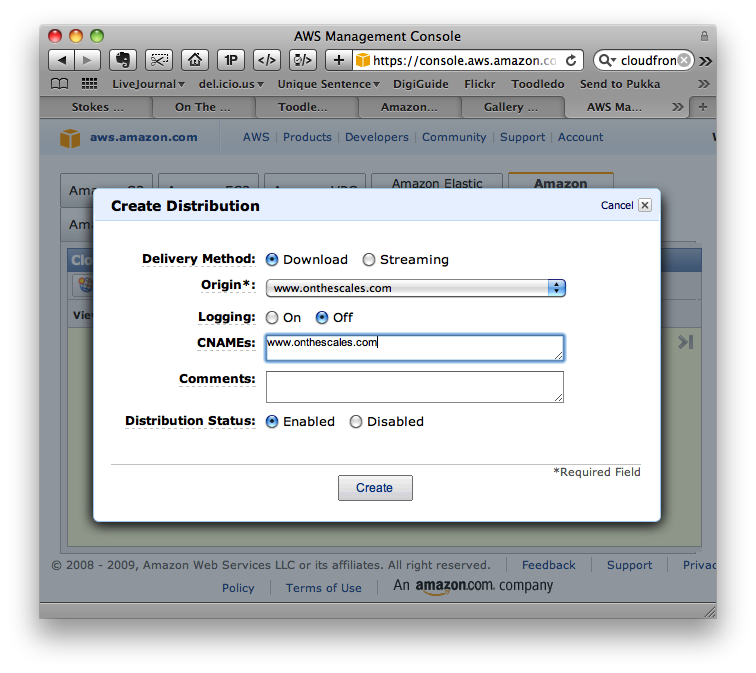The width and height of the screenshot is (756, 673).
Task: Open the Evernote elephant toolbar icon
Action: coord(123,60)
